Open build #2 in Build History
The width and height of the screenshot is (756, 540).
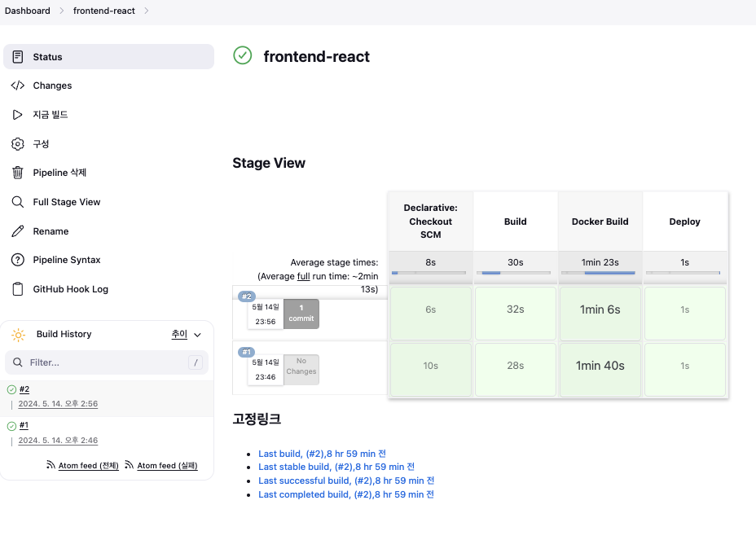(24, 389)
